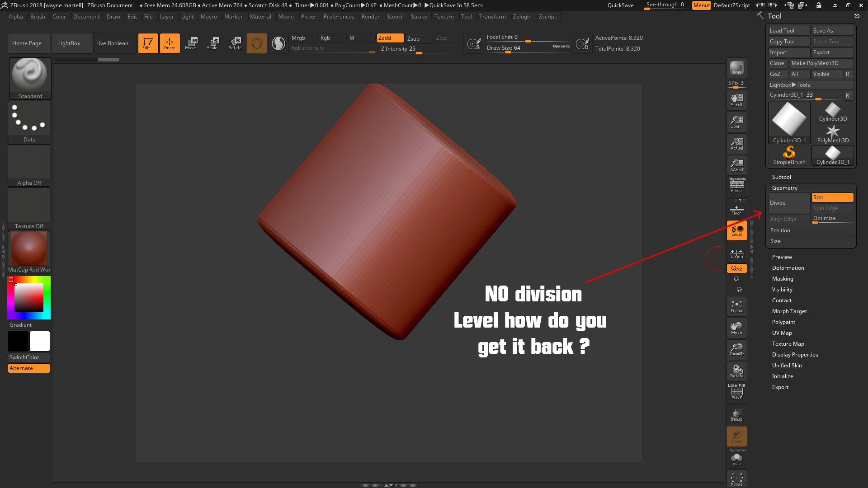Click the half-shaded sphere material icon
The image size is (868, 488).
[x=278, y=43]
